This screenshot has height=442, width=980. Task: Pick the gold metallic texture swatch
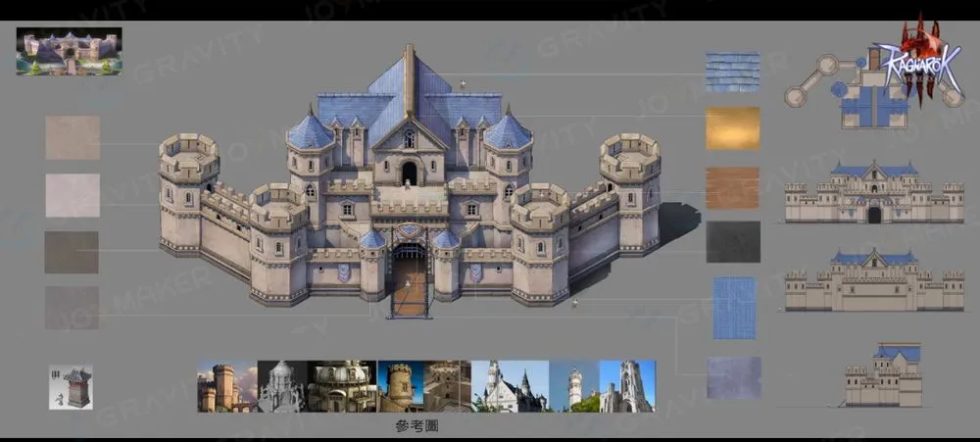tap(732, 128)
